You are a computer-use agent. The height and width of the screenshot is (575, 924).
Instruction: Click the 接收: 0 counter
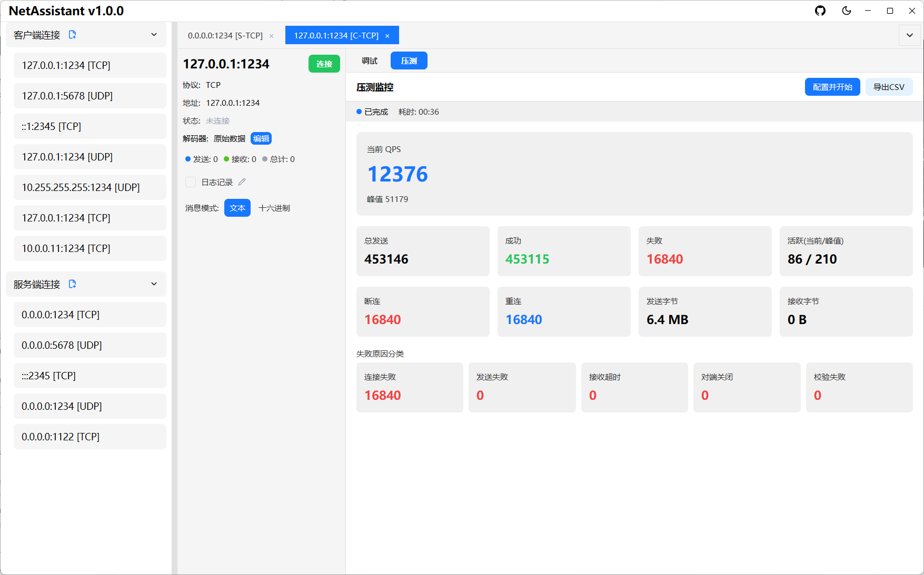[x=240, y=159]
